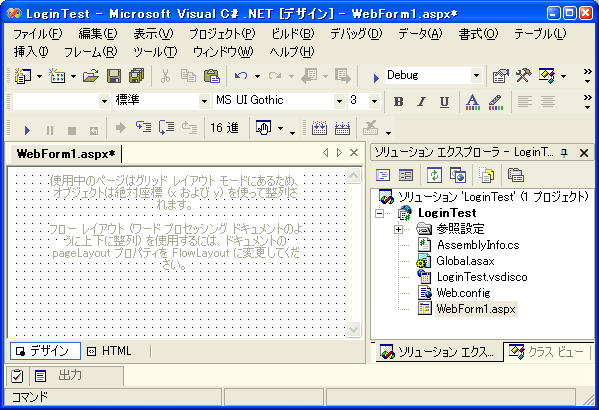Screen dimensions: 599x410
Task: Open the 標準 block format dropdown
Action: (x=204, y=101)
